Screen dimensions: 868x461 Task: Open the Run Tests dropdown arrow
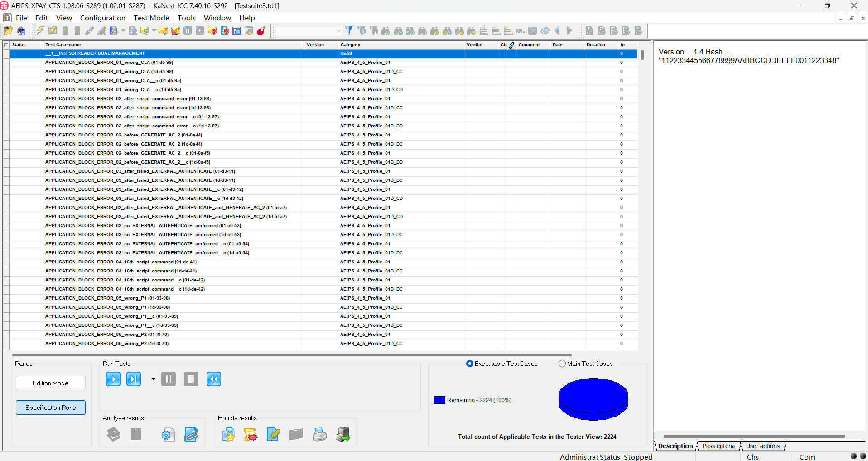[153, 379]
